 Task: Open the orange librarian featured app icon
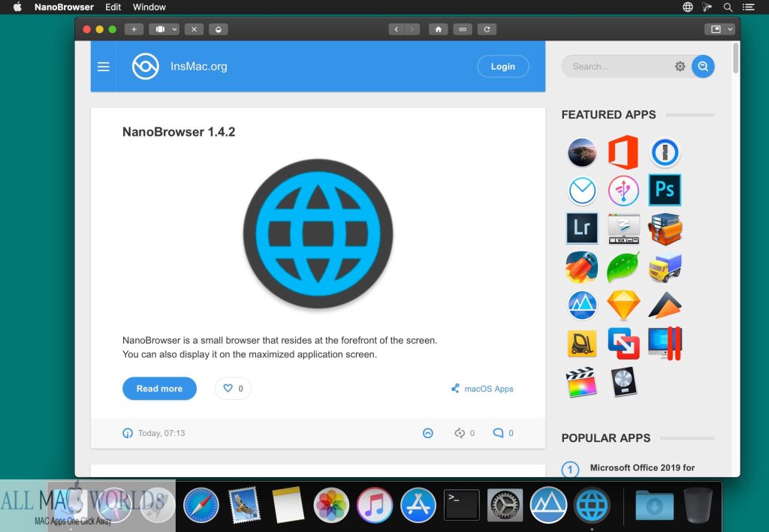click(665, 228)
